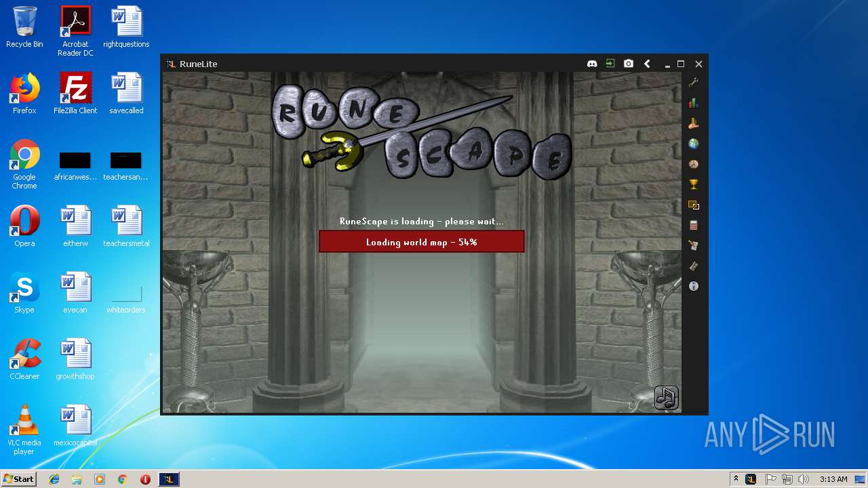Open the Loot Tracker trophy panel
The image size is (868, 488).
(x=693, y=184)
